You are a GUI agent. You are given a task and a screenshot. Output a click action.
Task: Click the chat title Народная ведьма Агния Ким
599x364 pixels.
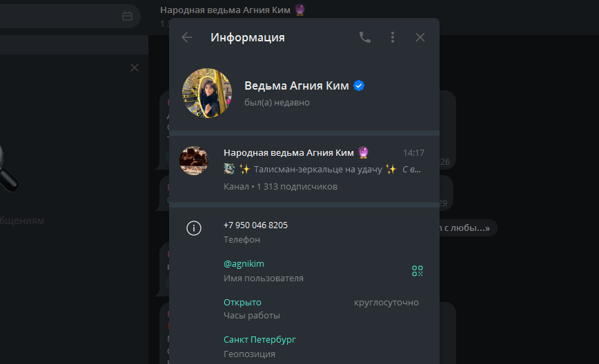click(226, 10)
